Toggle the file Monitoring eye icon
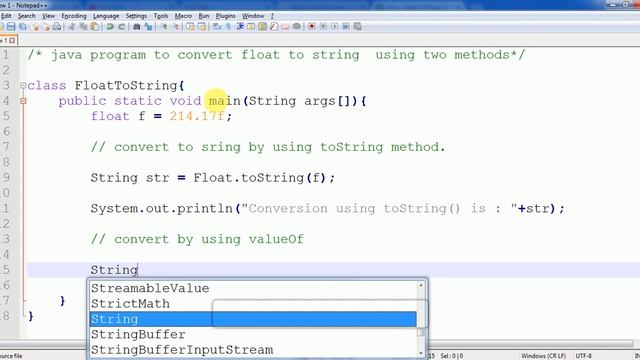Viewport: 640px width, 360px height. (296, 27)
